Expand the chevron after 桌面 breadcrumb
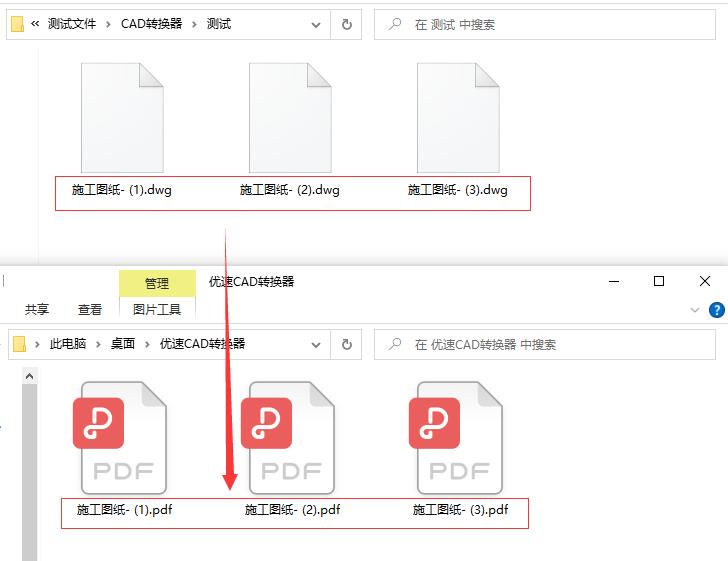Image resolution: width=728 pixels, height=561 pixels. [147, 344]
